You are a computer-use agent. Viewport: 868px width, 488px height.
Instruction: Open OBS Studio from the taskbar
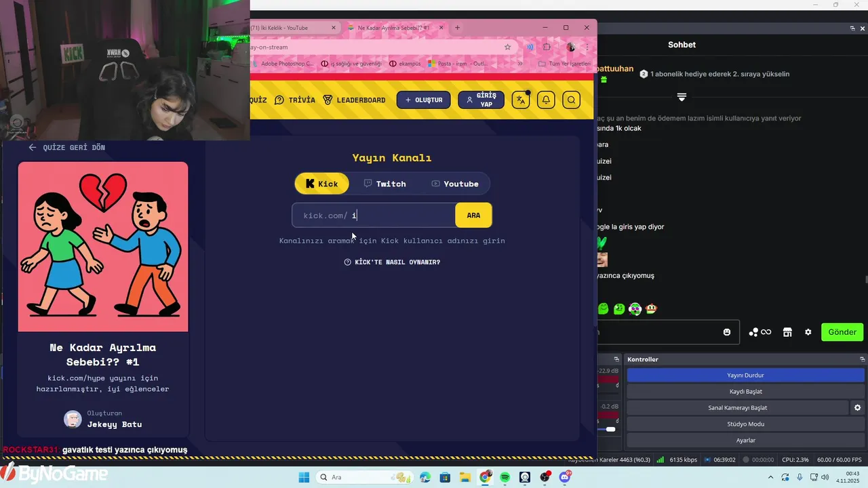(545, 477)
